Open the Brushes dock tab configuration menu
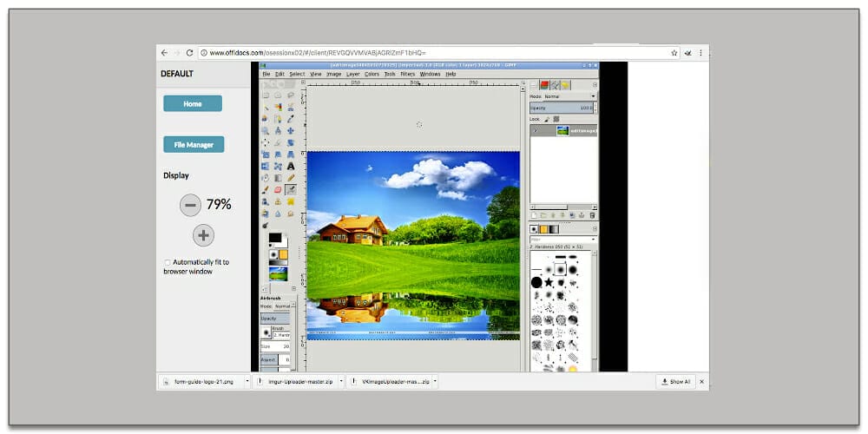Image resolution: width=868 pixels, height=434 pixels. pyautogui.click(x=595, y=228)
